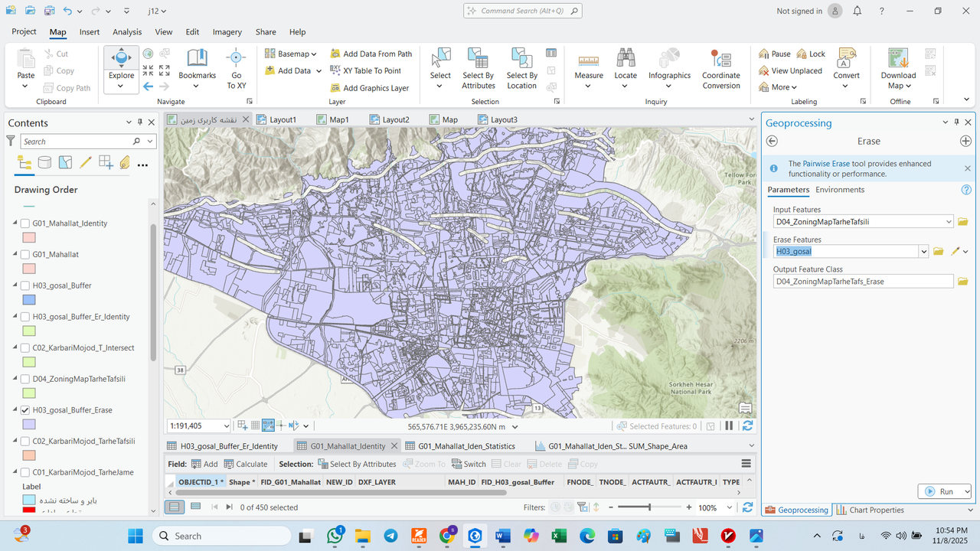This screenshot has width=980, height=551.
Task: Switch to List By Data Source
Action: 45,163
